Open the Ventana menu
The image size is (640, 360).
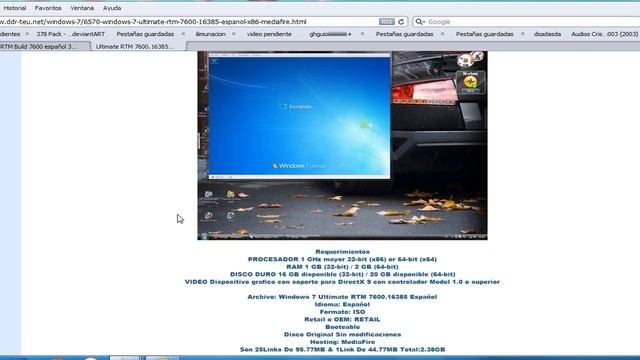click(x=82, y=8)
